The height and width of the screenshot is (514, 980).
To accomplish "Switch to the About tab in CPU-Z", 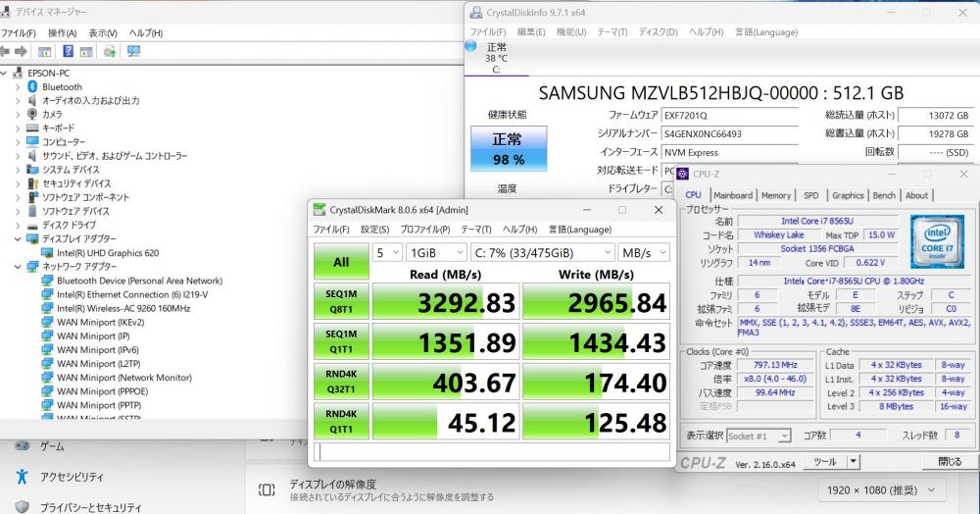I will [x=917, y=195].
